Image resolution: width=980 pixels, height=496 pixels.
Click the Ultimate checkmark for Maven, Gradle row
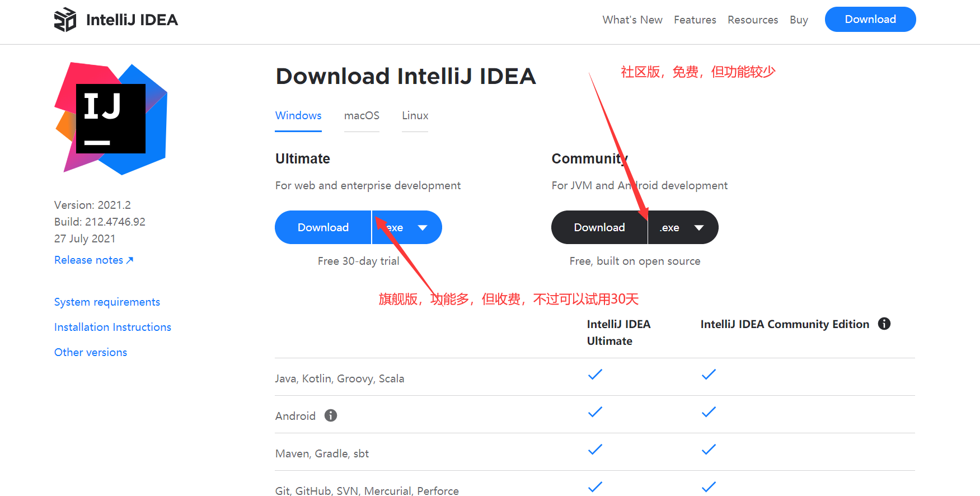pyautogui.click(x=595, y=450)
